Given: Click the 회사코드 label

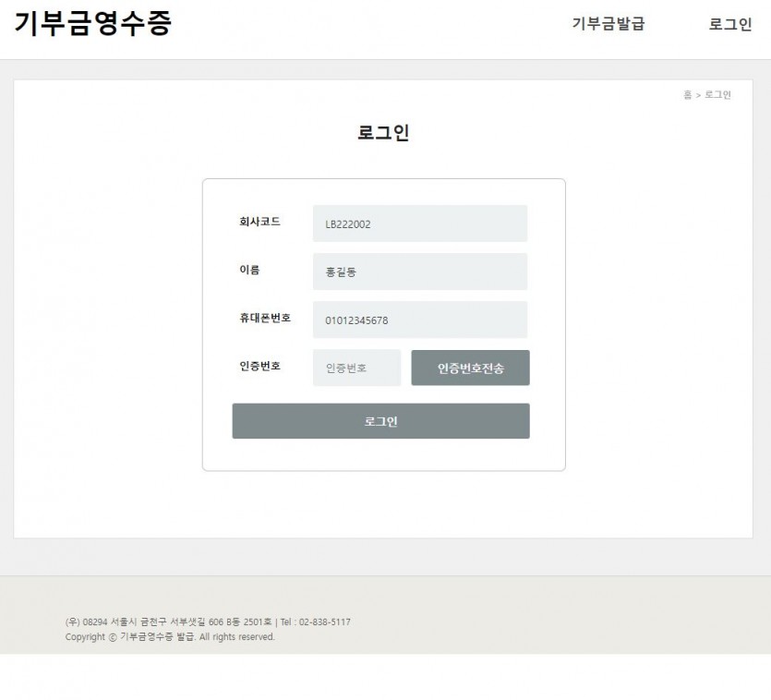Looking at the screenshot, I should (259, 222).
